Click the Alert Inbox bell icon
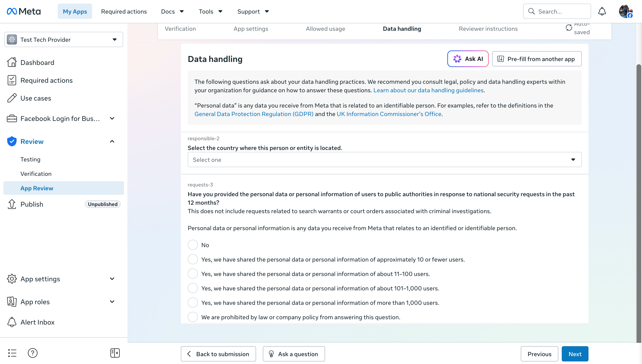The width and height of the screenshot is (642, 364). 12,322
